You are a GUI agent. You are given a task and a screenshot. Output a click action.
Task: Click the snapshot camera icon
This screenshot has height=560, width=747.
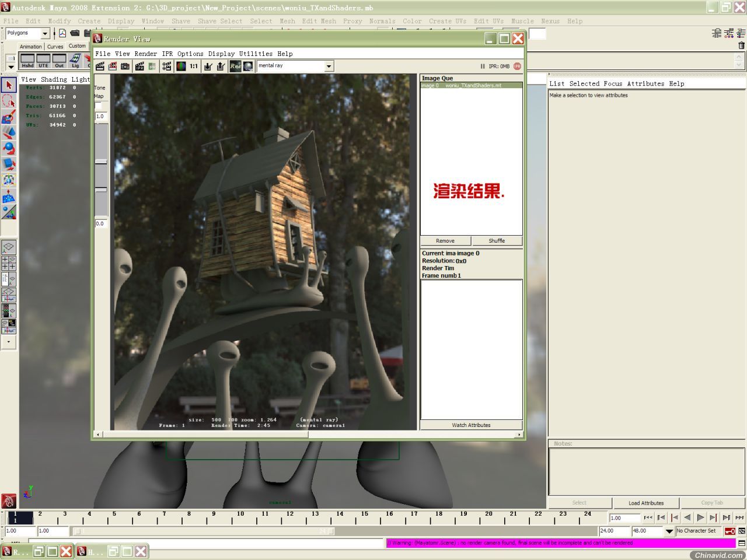click(125, 66)
